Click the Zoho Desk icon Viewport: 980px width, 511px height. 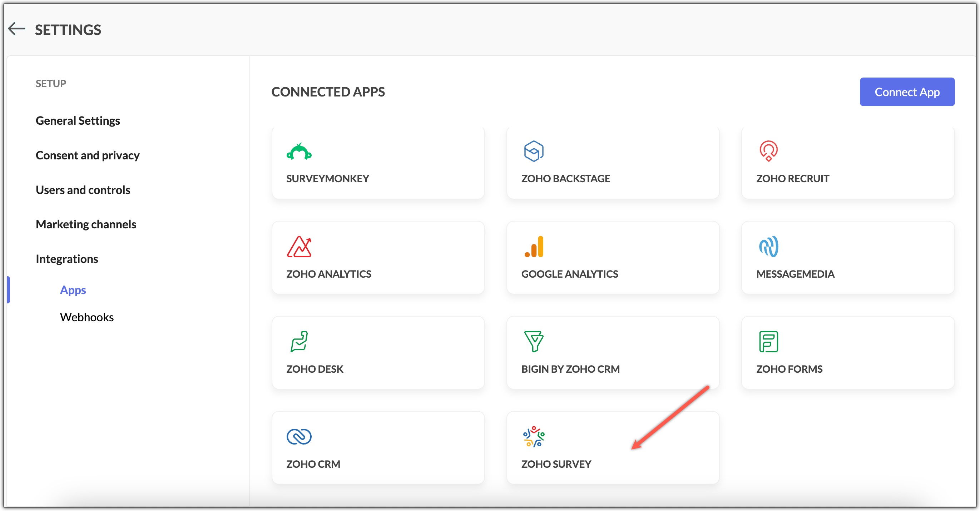(x=299, y=341)
